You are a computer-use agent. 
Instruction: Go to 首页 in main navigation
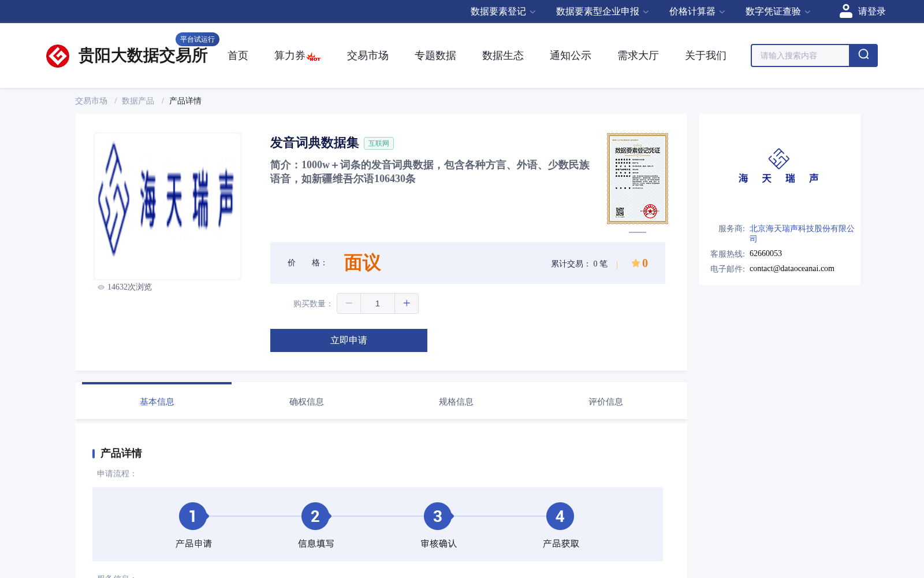(238, 55)
